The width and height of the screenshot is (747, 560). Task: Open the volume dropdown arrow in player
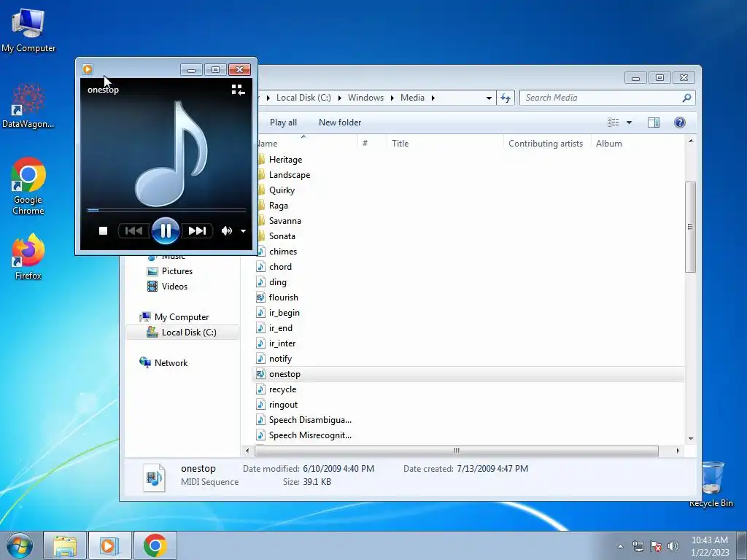[243, 231]
